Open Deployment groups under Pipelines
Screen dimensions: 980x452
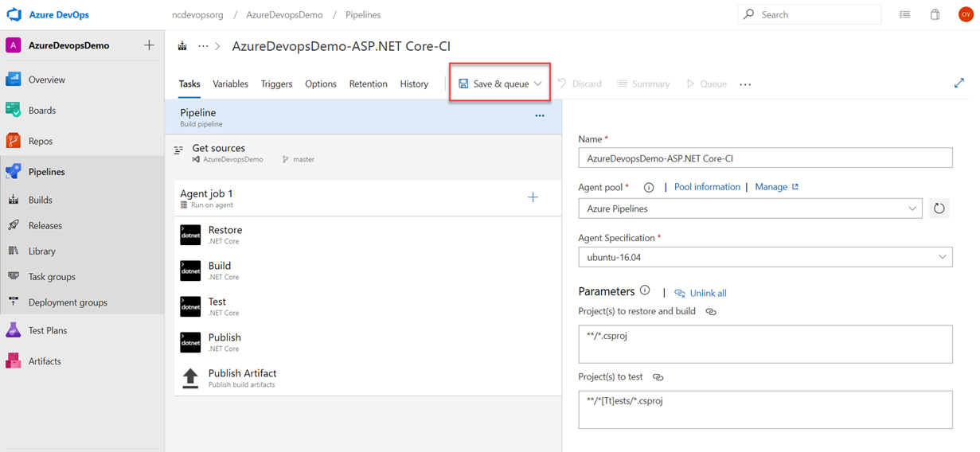[x=68, y=302]
